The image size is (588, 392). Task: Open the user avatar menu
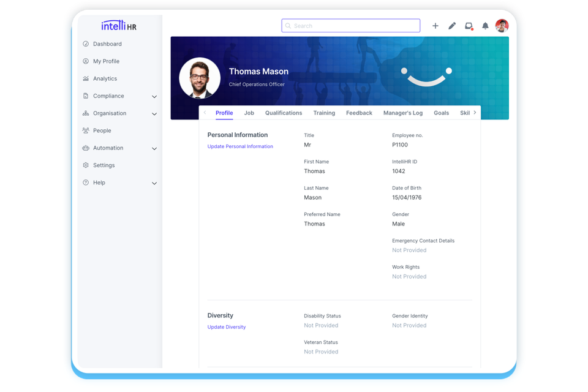(x=502, y=26)
